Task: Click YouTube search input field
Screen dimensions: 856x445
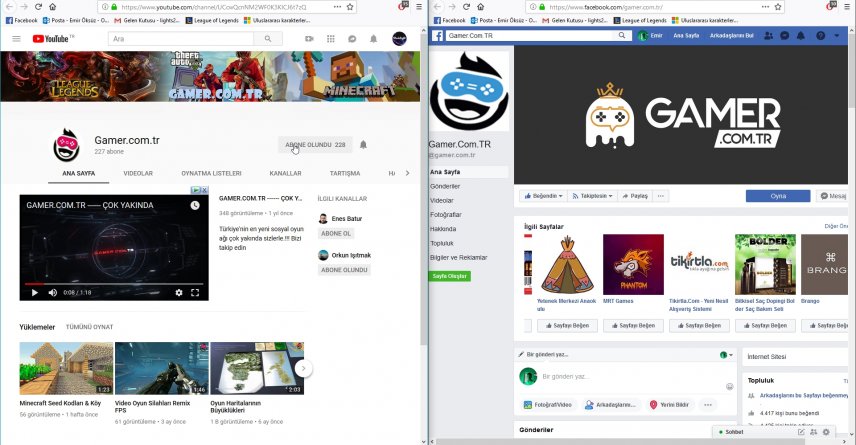Action: pyautogui.click(x=181, y=39)
